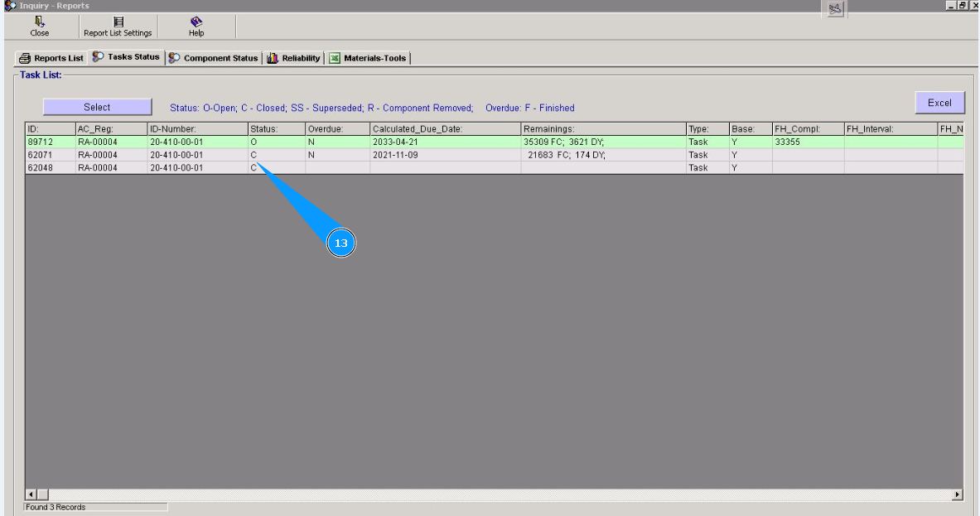980x516 pixels.
Task: Switch to the Reports List tab
Action: tap(51, 58)
